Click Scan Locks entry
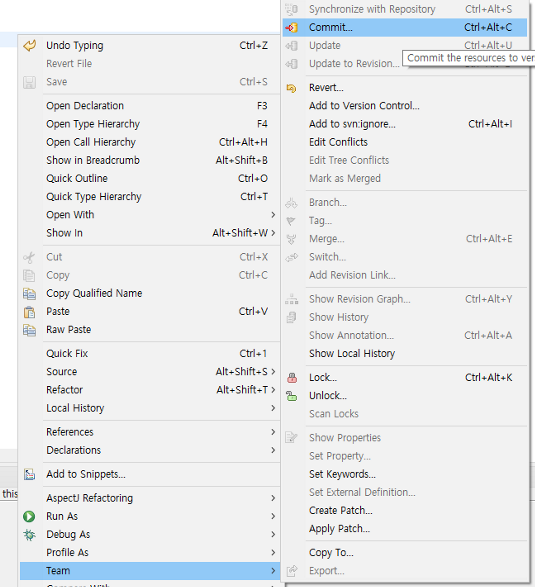 tap(405, 414)
